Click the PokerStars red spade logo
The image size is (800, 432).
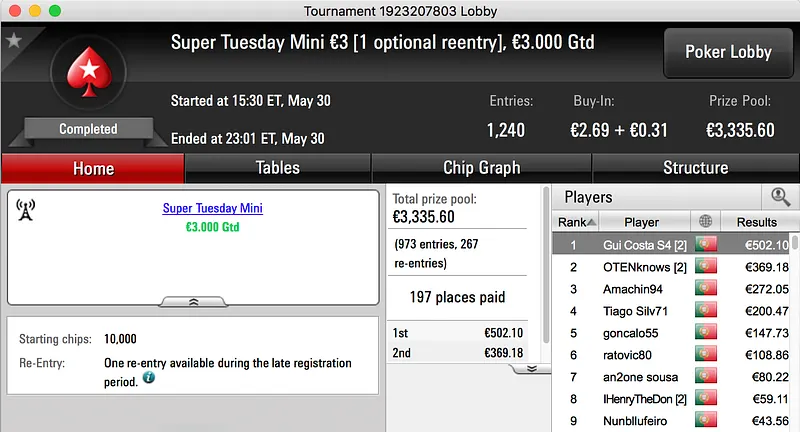(x=87, y=75)
